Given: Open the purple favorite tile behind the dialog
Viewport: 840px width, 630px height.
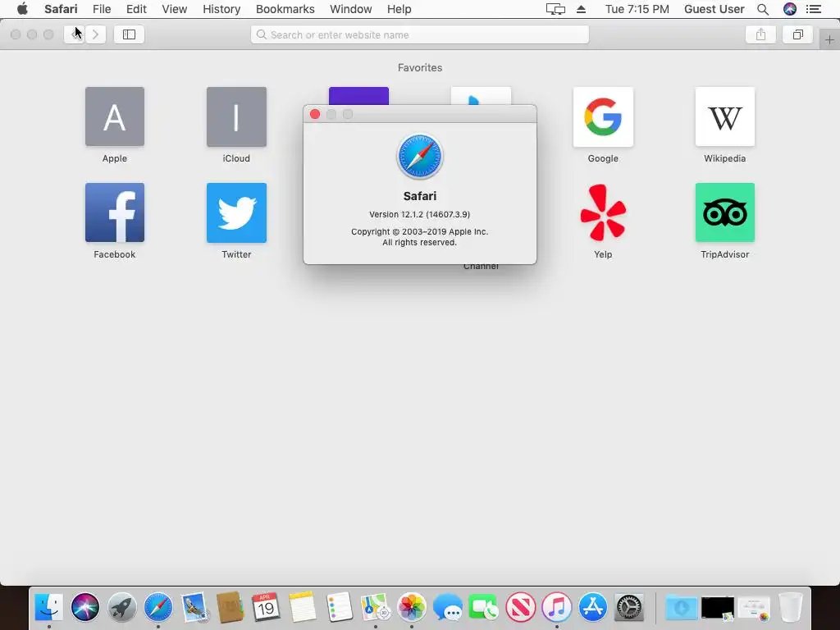Looking at the screenshot, I should tap(358, 96).
